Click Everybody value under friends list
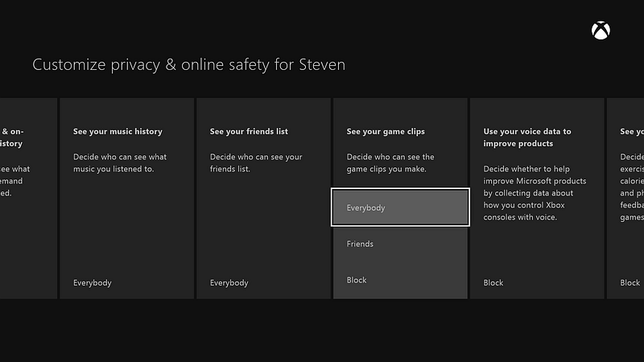 (x=229, y=283)
